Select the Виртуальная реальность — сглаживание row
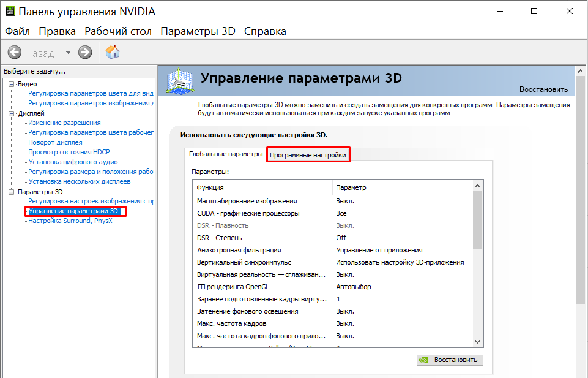The height and width of the screenshot is (378, 588). (332, 275)
